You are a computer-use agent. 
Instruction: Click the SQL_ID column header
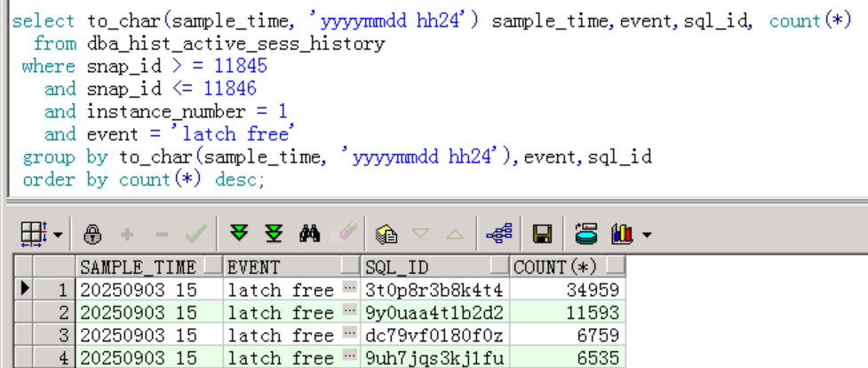[x=435, y=268]
